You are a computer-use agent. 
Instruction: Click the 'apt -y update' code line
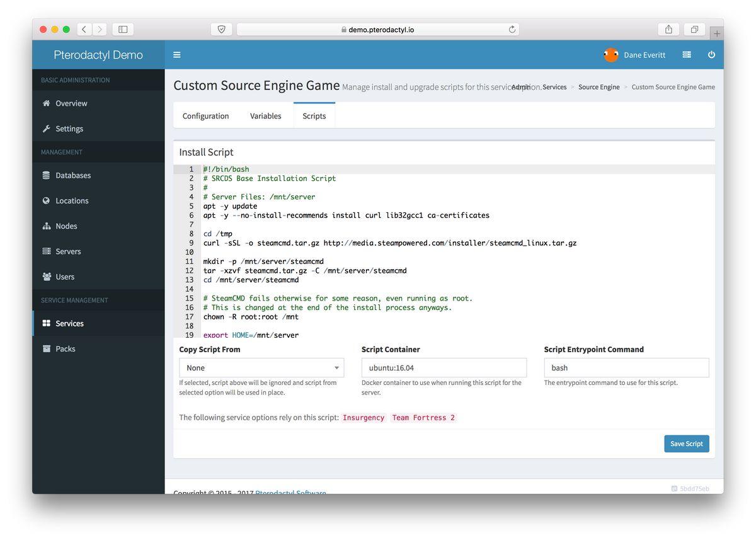coord(231,206)
